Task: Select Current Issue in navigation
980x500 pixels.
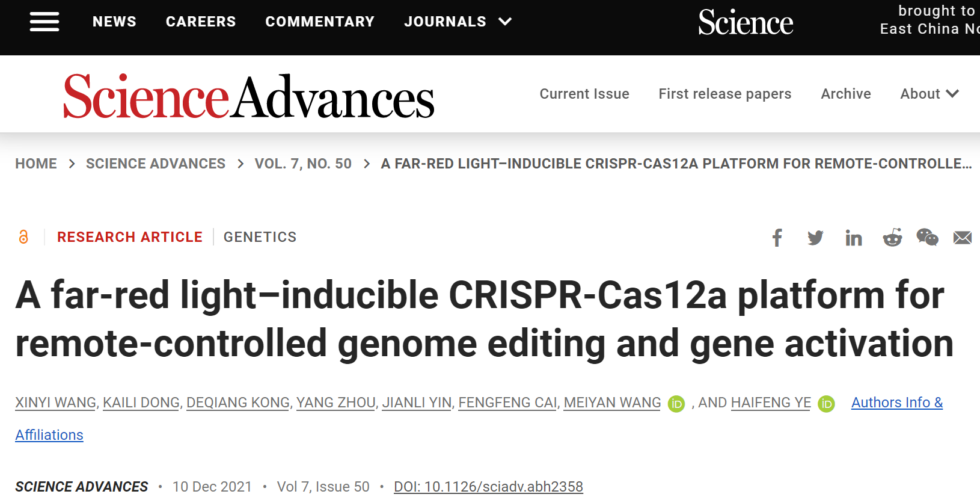Action: (x=584, y=94)
